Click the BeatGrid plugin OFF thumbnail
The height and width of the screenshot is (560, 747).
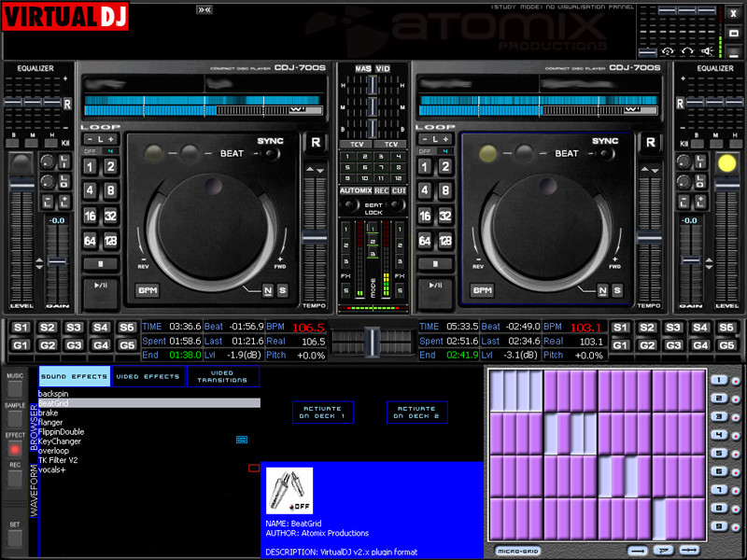289,491
